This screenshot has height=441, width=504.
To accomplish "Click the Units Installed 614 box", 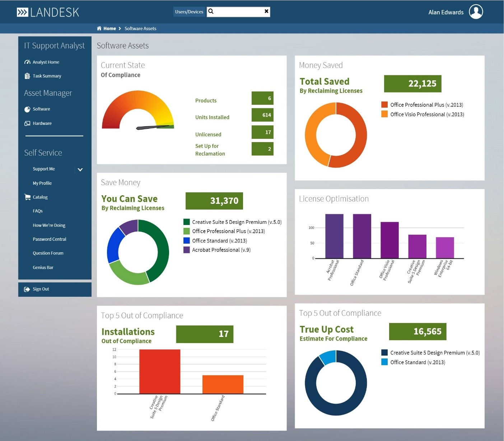I will tap(262, 115).
